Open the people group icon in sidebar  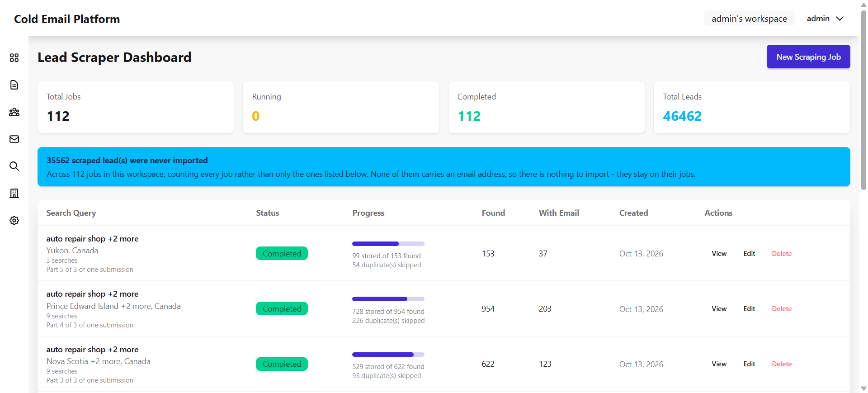(14, 112)
